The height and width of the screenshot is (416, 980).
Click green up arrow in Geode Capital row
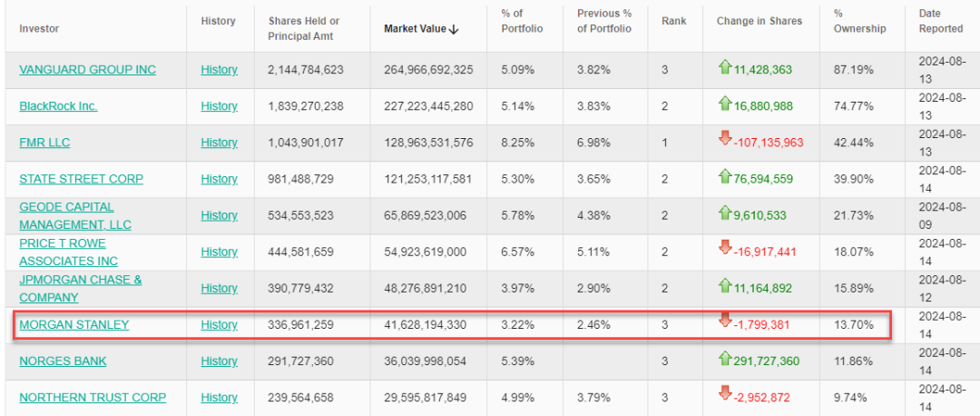tap(724, 212)
